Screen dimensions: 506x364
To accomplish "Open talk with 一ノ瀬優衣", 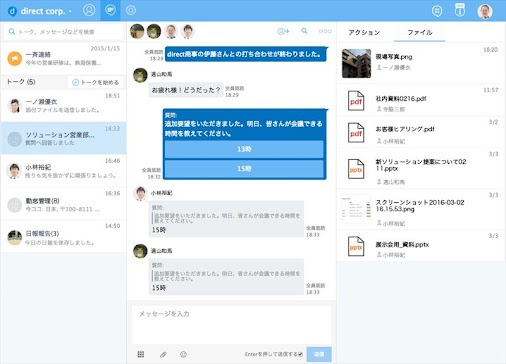I will coord(63,105).
